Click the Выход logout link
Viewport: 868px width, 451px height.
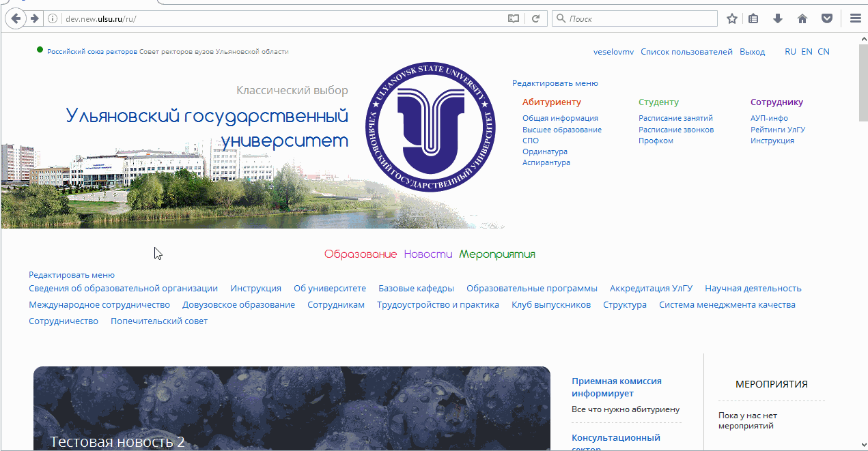click(752, 52)
